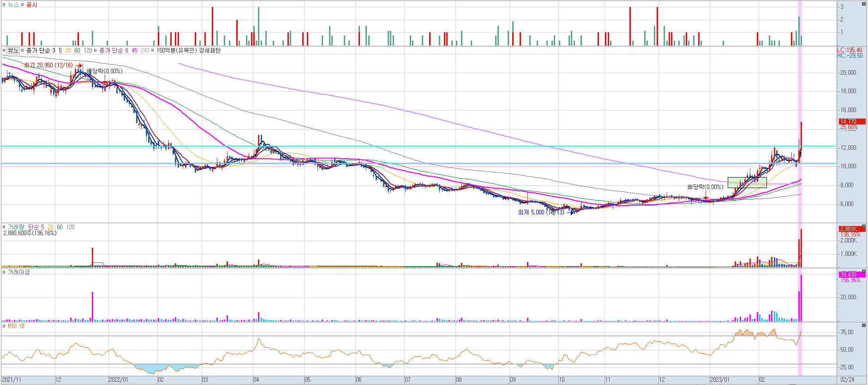
Task: Close the news panel with its top-right X
Action: (x=864, y=4)
